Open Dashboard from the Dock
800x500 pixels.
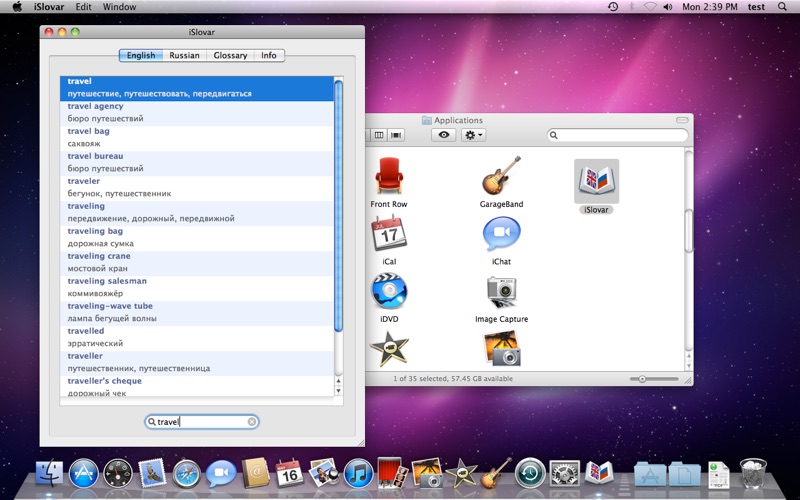coord(118,473)
